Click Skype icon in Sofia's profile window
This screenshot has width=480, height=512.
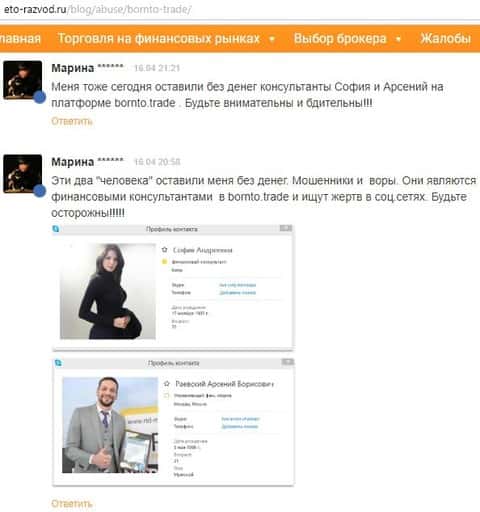point(56,229)
